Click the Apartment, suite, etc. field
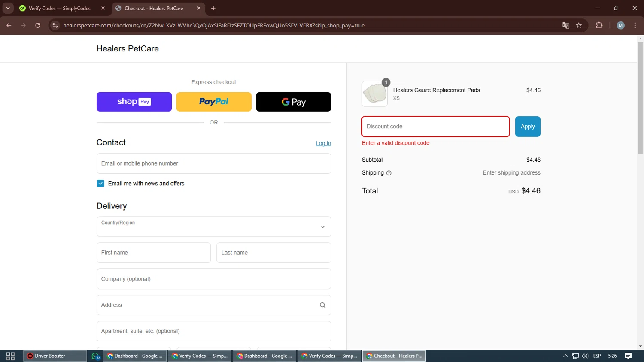The width and height of the screenshot is (644, 362). point(214,331)
